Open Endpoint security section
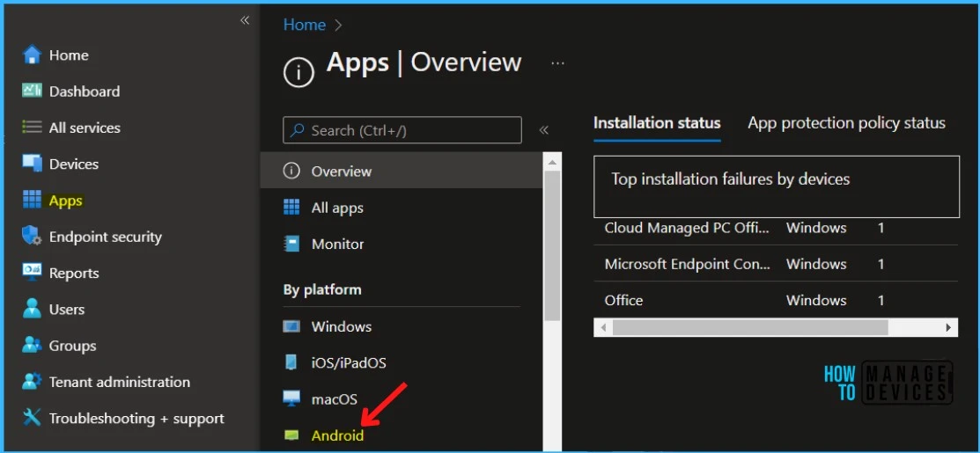Image resolution: width=980 pixels, height=453 pixels. [x=105, y=237]
